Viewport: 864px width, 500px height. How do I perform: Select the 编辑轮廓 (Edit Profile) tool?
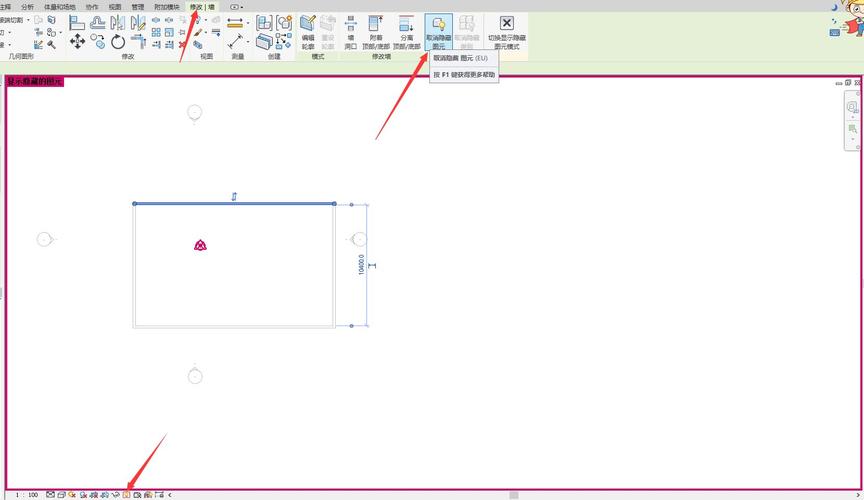point(308,31)
